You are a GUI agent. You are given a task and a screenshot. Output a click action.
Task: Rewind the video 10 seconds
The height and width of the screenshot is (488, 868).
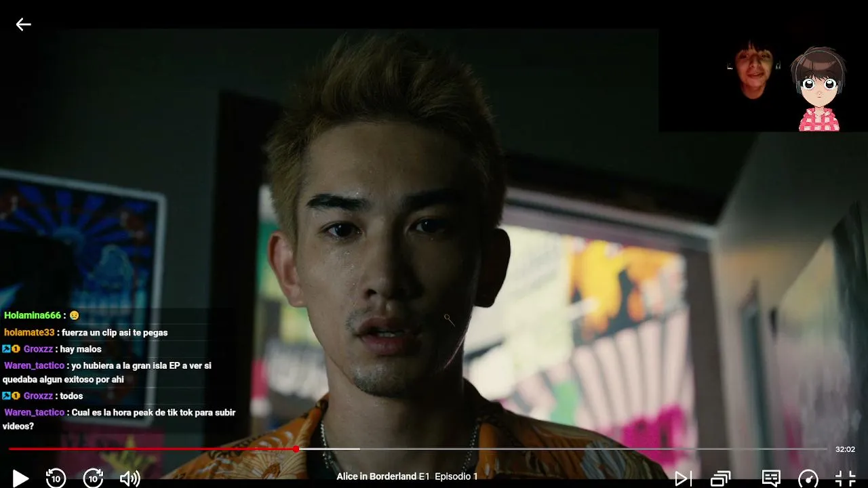tap(56, 478)
